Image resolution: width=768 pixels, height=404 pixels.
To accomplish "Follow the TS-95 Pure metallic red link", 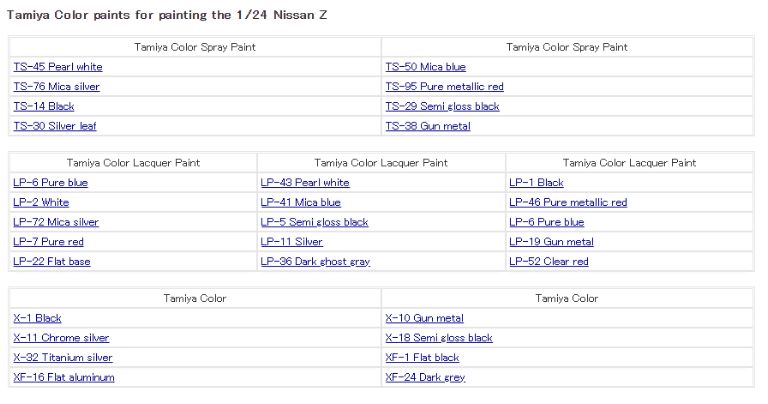I will tap(444, 87).
